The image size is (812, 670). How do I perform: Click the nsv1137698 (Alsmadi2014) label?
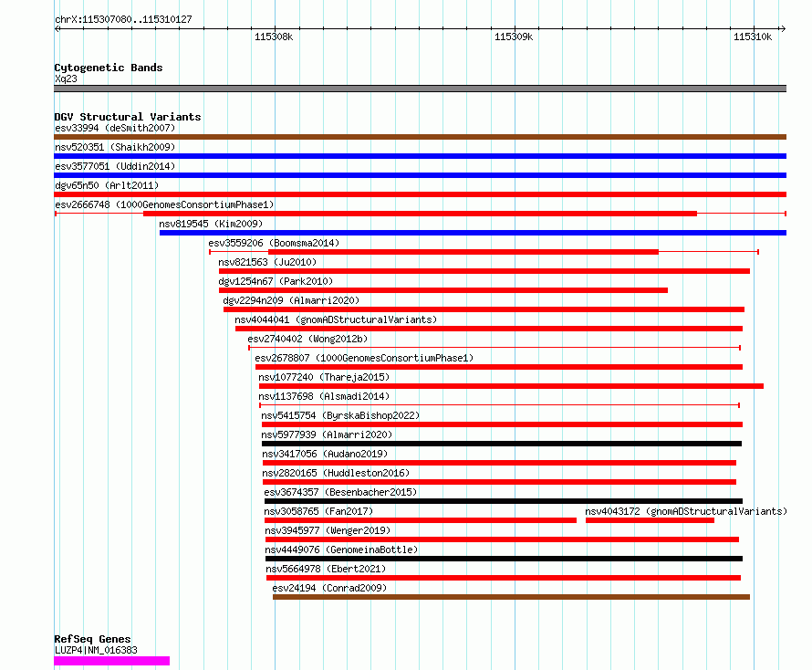tap(324, 396)
